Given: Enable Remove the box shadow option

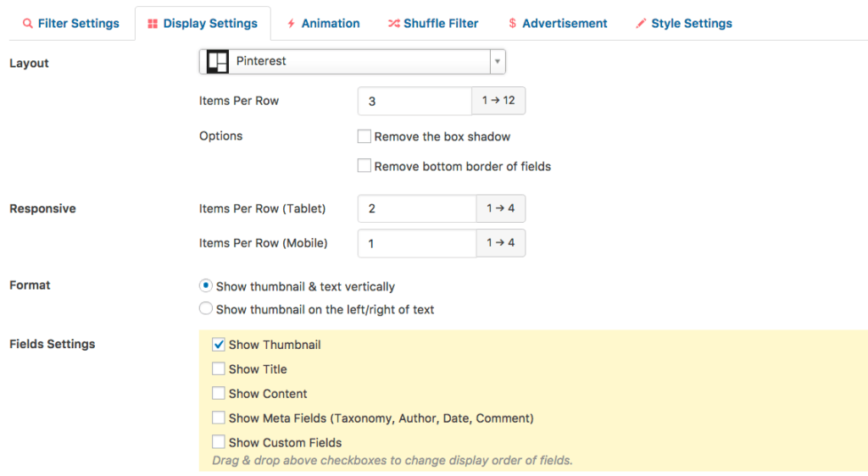Looking at the screenshot, I should [364, 136].
